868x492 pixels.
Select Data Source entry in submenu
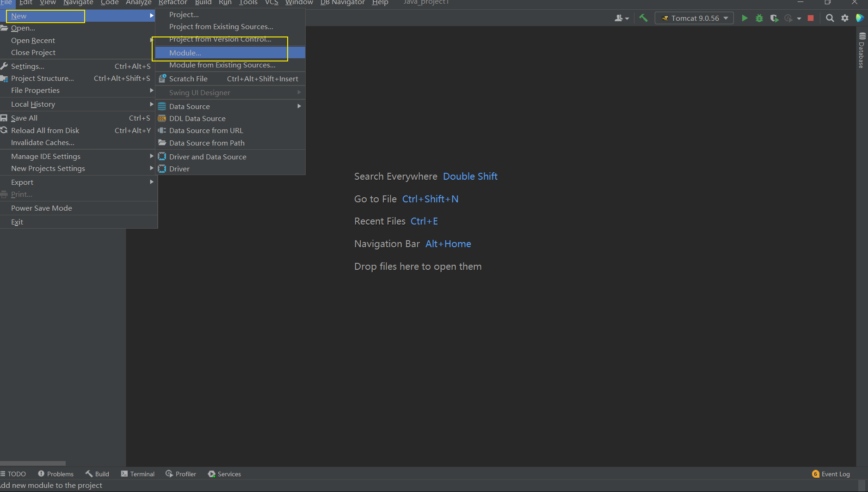tap(230, 106)
